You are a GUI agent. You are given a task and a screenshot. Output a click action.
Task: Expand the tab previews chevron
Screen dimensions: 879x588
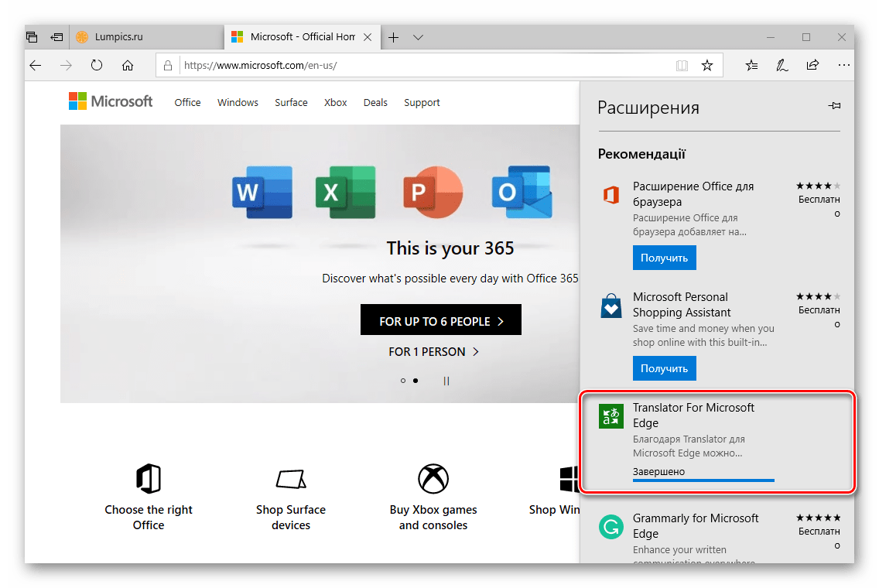(418, 37)
